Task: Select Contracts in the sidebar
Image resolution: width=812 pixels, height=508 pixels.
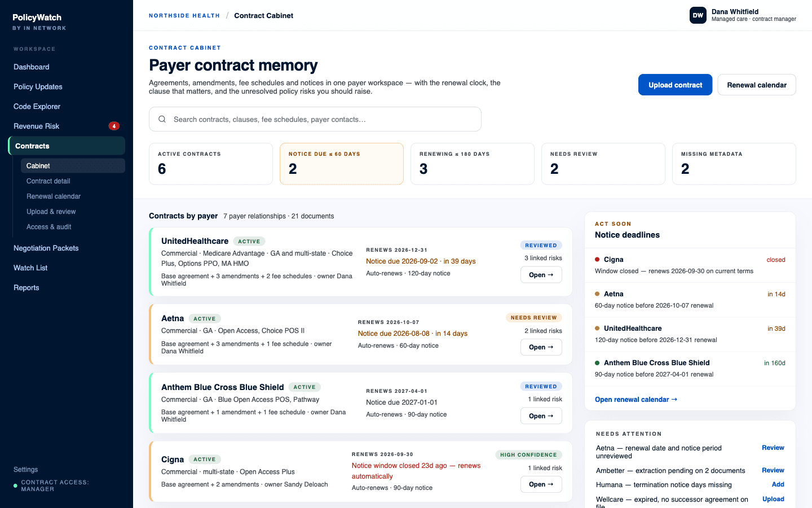Action: [67, 146]
